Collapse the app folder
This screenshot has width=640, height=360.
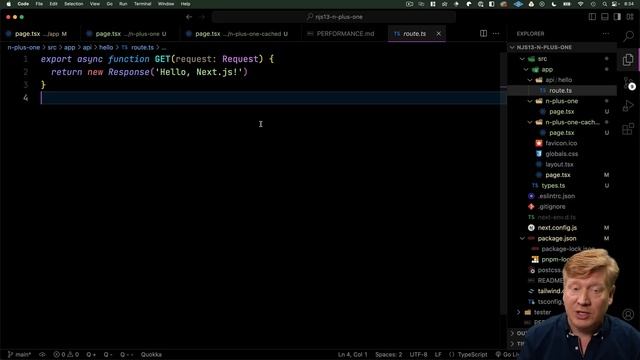pos(562,69)
